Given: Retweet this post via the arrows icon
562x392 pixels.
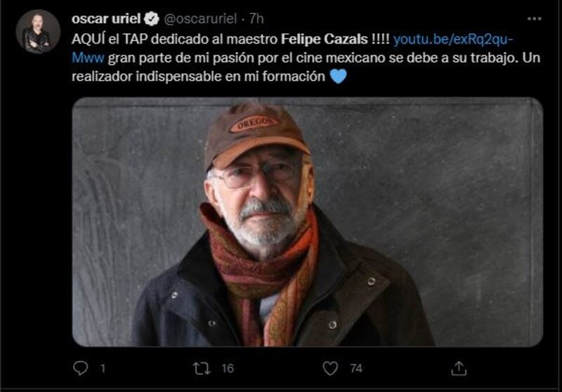Looking at the screenshot, I should [202, 368].
